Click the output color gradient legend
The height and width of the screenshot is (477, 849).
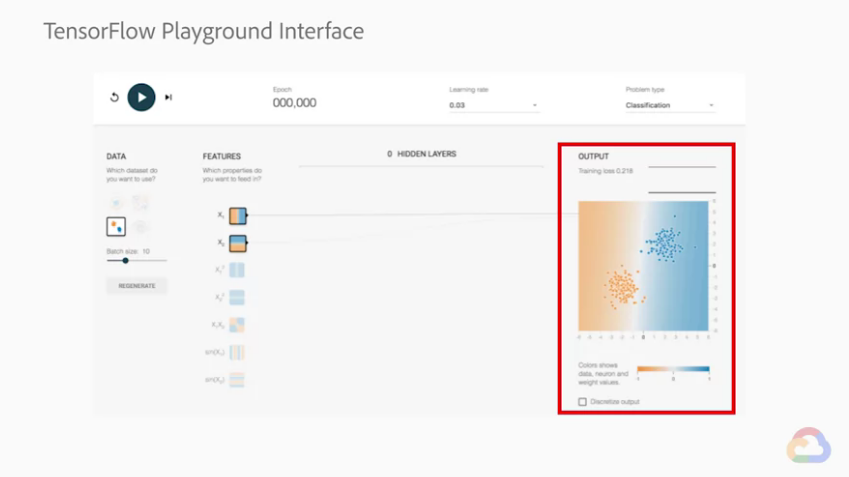point(673,369)
